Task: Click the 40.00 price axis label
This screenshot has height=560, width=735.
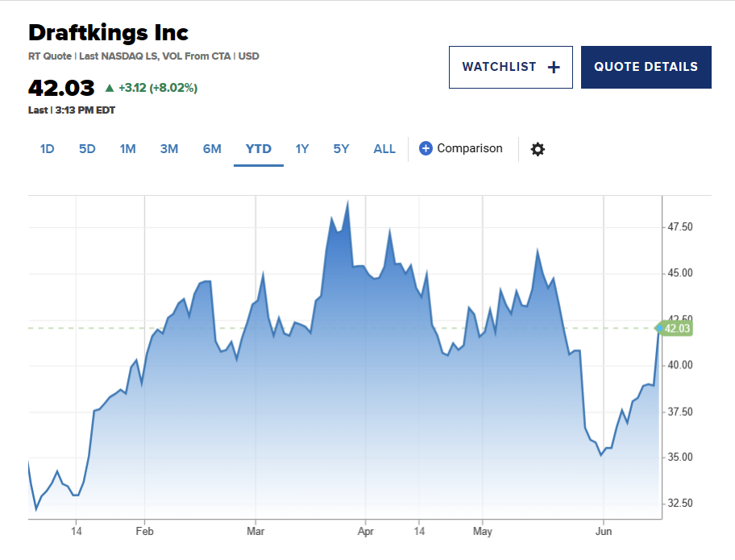Action: tap(679, 365)
